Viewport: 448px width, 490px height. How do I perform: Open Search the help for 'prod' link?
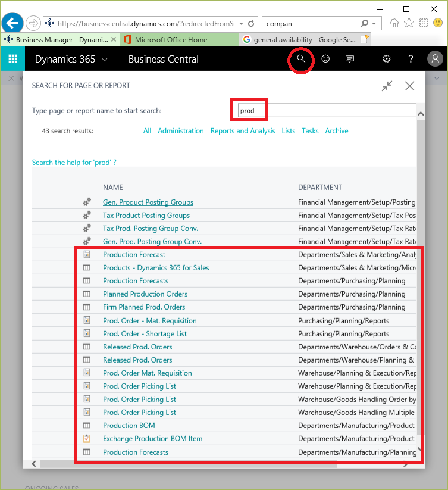click(x=74, y=162)
